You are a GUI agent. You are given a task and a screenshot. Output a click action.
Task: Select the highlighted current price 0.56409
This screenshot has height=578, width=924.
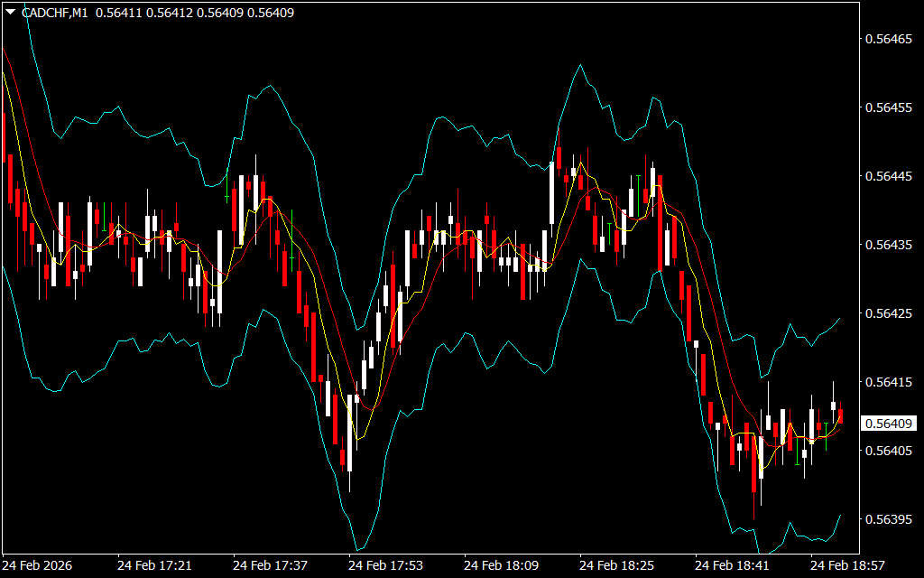point(888,423)
